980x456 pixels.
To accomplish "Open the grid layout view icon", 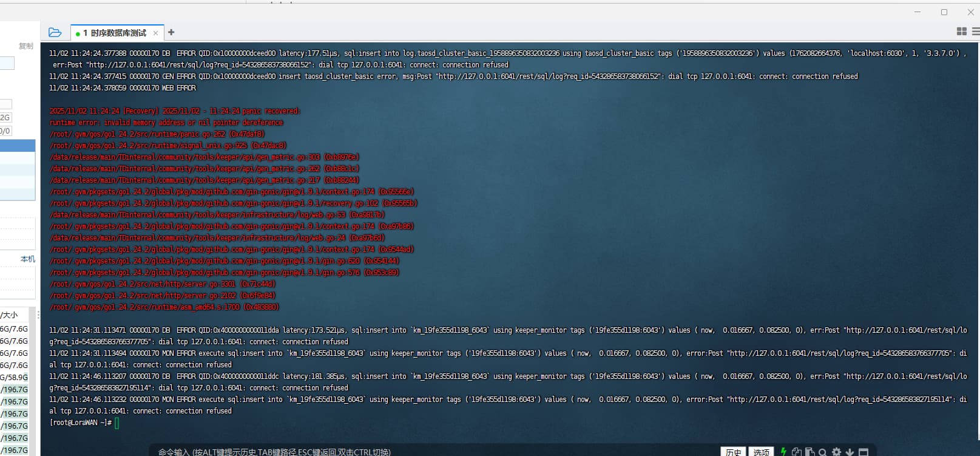I will (x=961, y=32).
